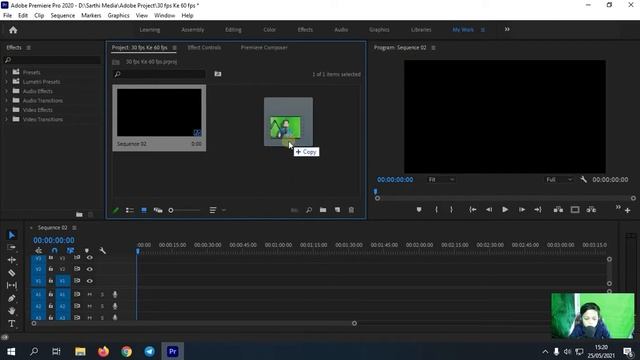Switch to the Premiere Composer tab

point(264,47)
